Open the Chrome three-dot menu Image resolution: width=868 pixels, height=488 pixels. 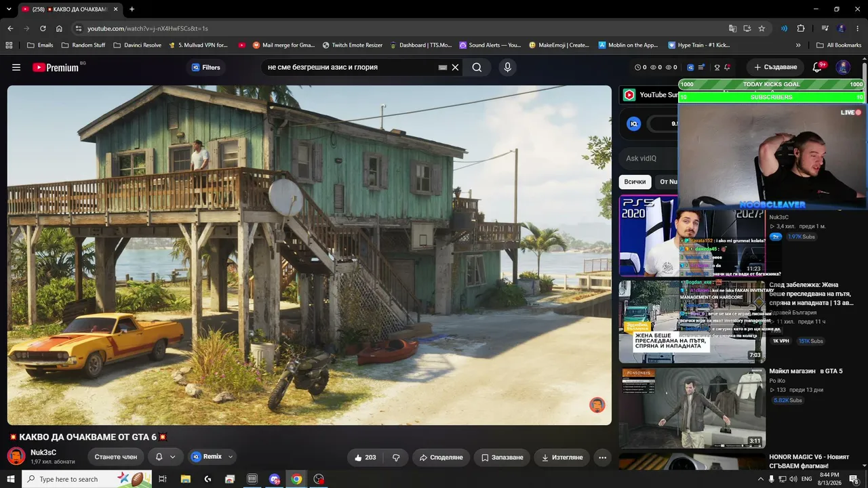(857, 28)
